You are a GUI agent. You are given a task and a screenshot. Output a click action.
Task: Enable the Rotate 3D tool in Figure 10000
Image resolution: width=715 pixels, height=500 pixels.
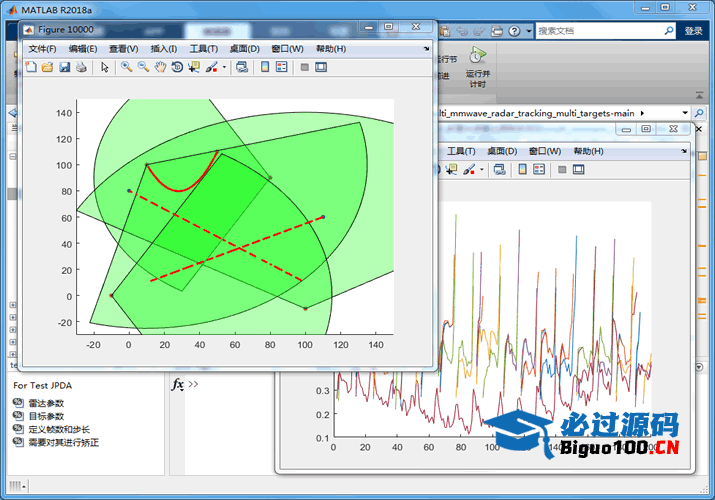pyautogui.click(x=177, y=67)
